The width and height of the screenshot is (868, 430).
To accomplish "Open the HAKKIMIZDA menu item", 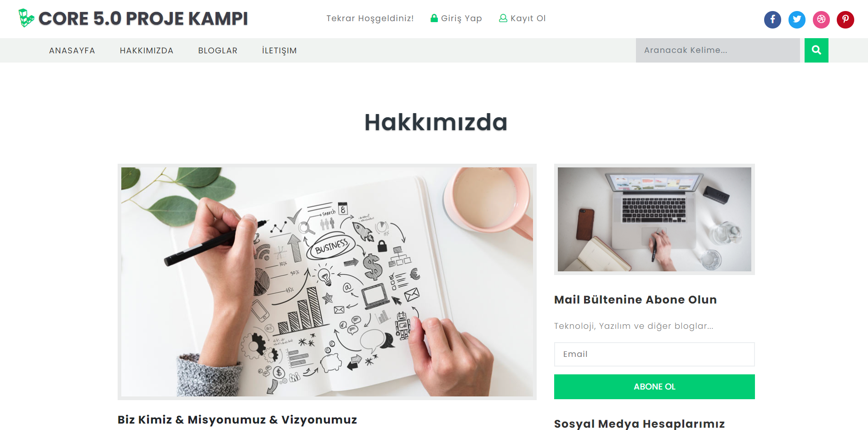I will click(147, 51).
